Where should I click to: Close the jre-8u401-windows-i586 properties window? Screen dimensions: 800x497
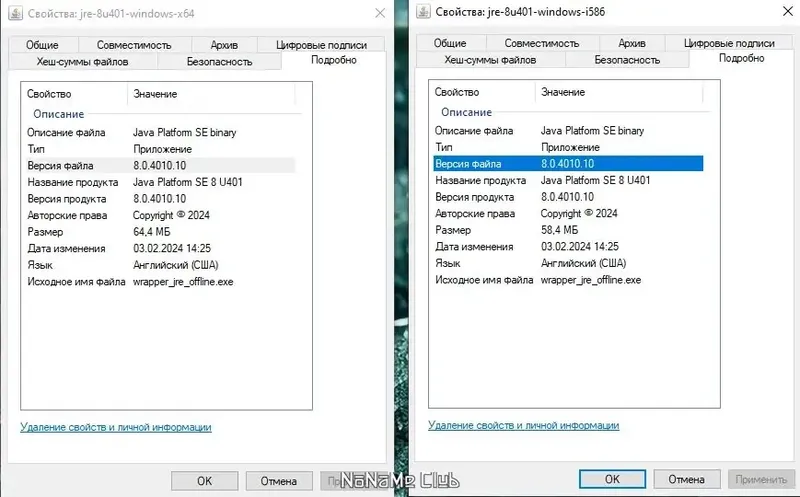(x=788, y=11)
